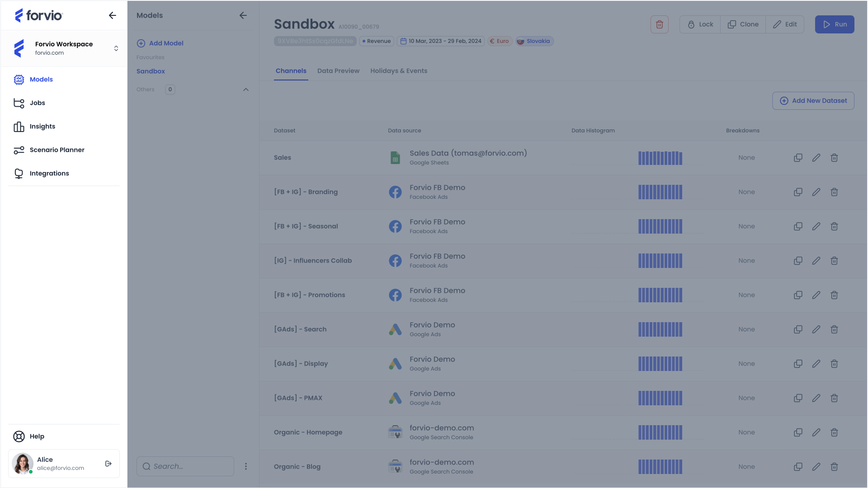Image resolution: width=868 pixels, height=488 pixels.
Task: Click the Organic - Blog dataset name
Action: coord(297,467)
